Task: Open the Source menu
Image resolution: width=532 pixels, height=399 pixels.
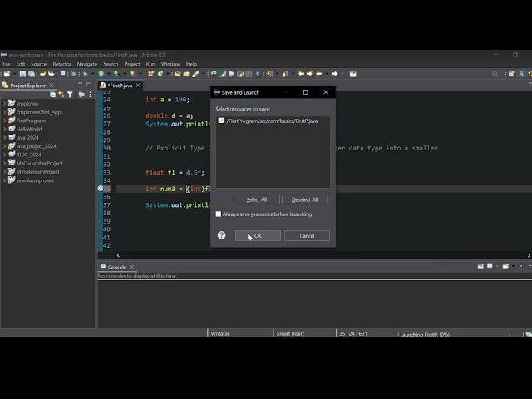Action: 39,64
